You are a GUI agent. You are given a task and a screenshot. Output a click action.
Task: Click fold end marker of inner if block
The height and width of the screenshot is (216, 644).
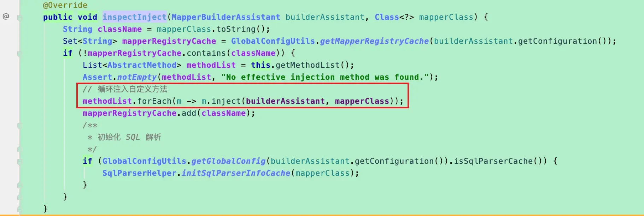click(20, 185)
